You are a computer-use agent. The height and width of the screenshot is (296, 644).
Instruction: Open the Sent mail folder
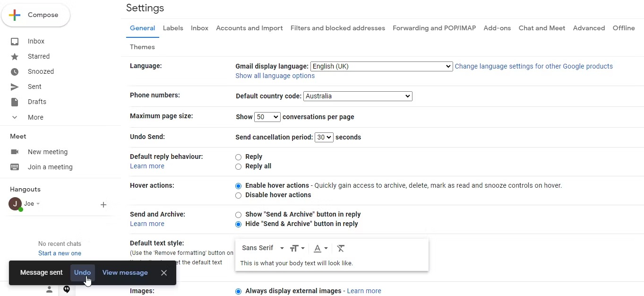(34, 87)
